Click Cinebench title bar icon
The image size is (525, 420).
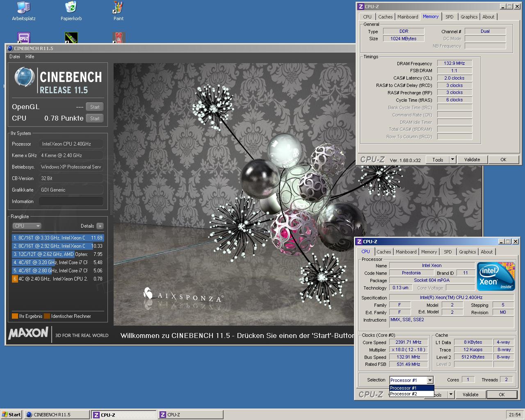[10, 48]
